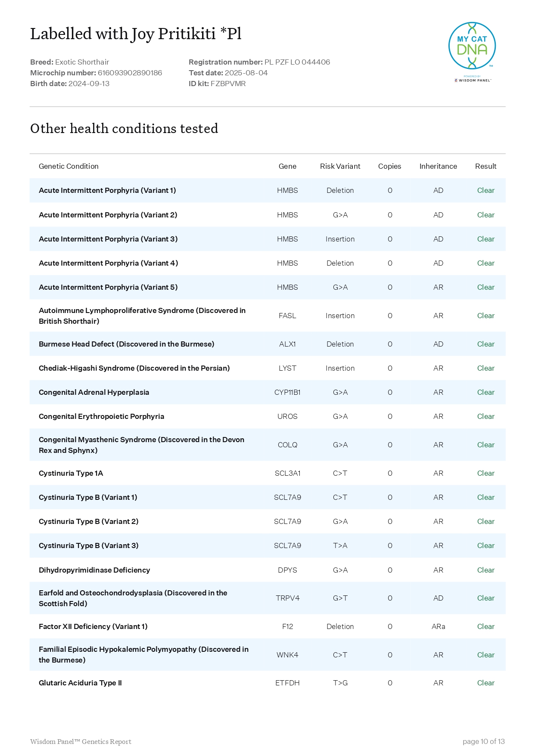Select the TRPV4 gene entry
The image size is (535, 756).
pyautogui.click(x=287, y=598)
